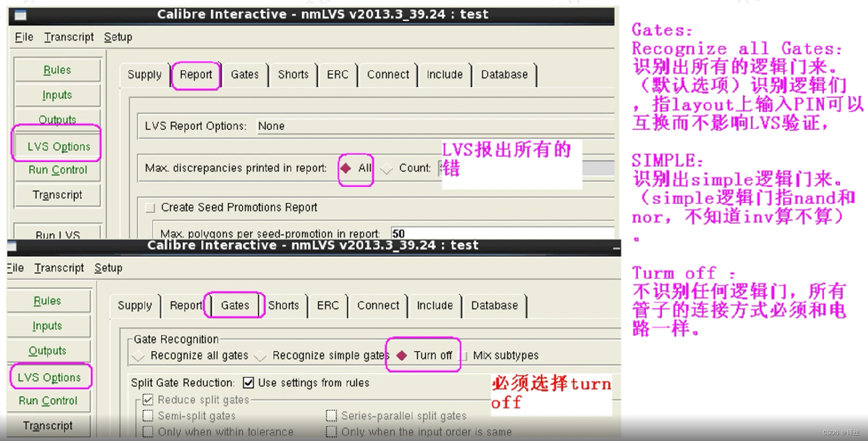Toggle the Semi-split gates checkbox
This screenshot has width=868, height=441.
click(148, 416)
